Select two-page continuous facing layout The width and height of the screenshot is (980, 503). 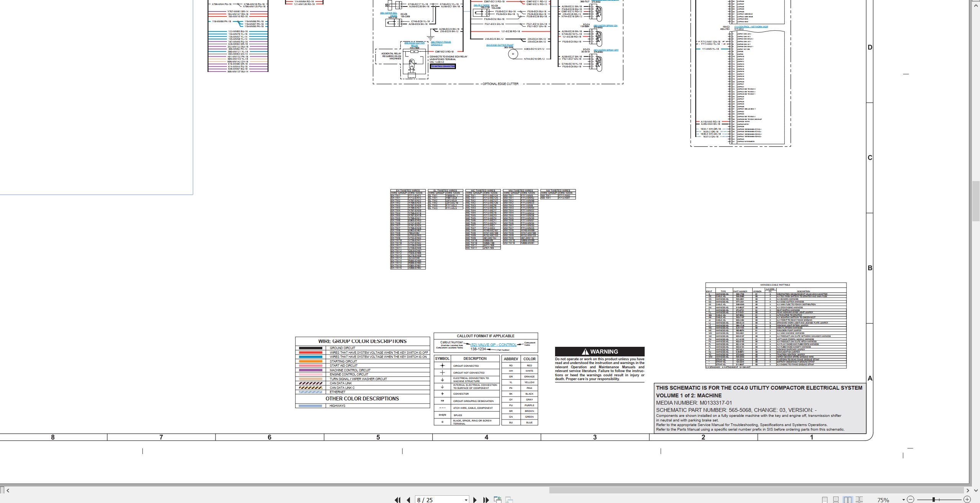[x=859, y=500]
